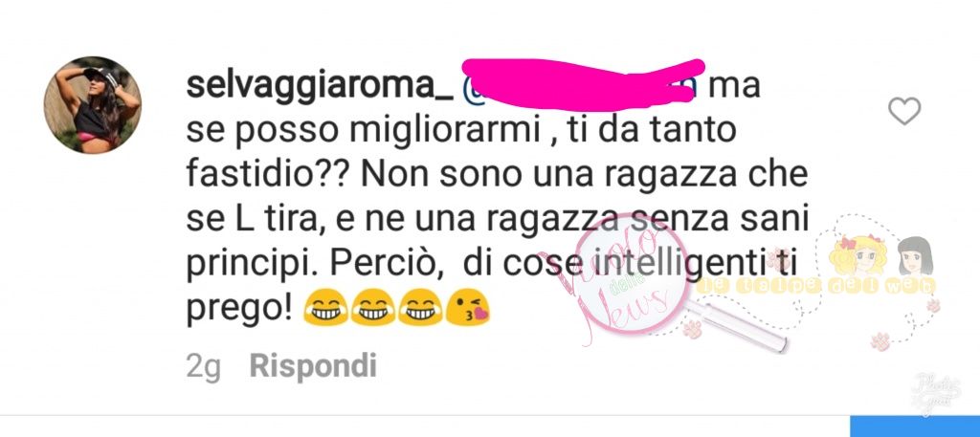Click the "le talpe del web" watermark text
The width and height of the screenshot is (980, 437).
817,286
